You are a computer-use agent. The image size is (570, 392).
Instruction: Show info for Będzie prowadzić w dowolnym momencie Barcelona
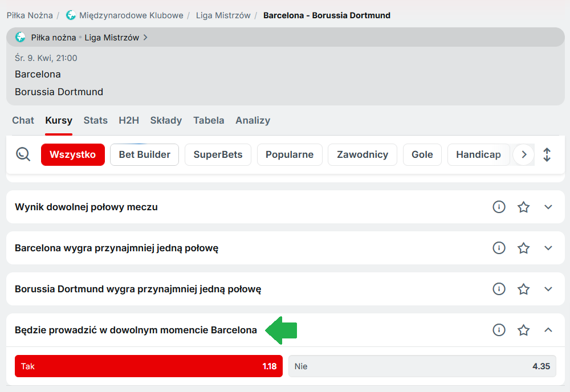click(x=499, y=330)
